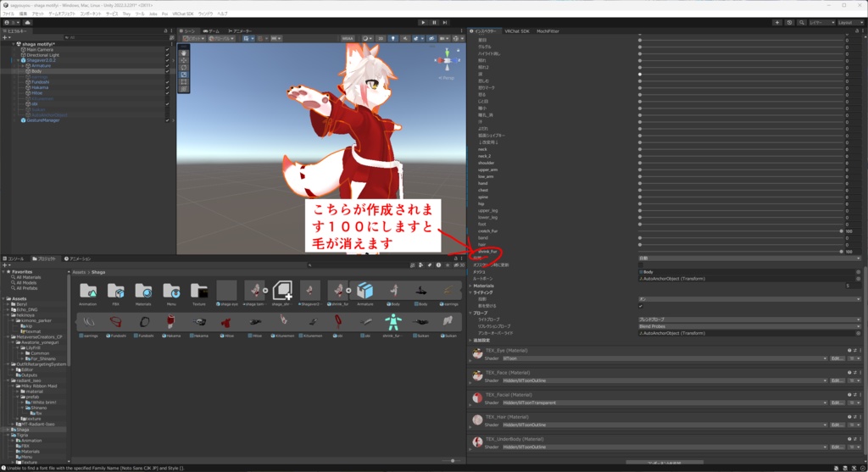Toggle the GestureManager checkbox in hierarchy
The width and height of the screenshot is (868, 472).
tap(167, 120)
